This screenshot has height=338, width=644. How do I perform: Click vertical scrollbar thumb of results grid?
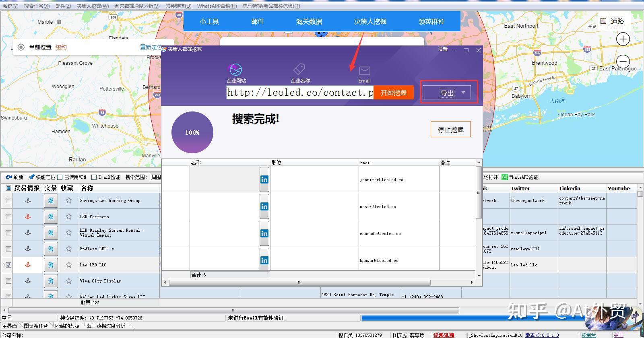(479, 192)
